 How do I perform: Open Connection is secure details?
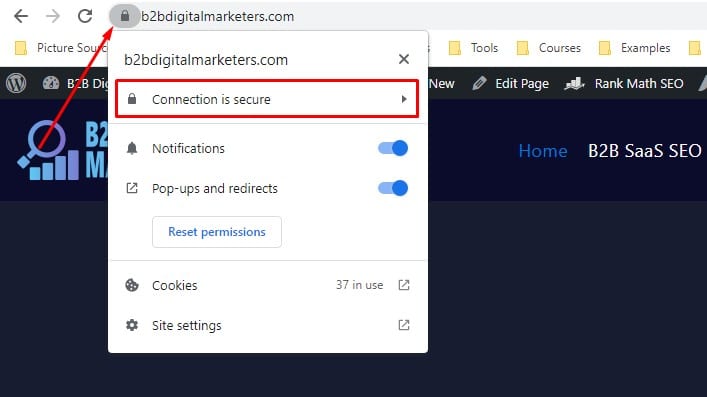coord(267,99)
